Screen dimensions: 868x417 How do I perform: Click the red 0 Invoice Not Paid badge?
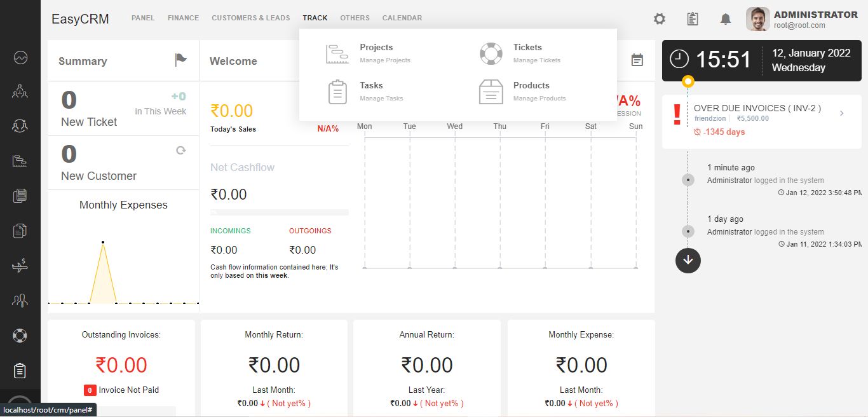click(x=90, y=390)
